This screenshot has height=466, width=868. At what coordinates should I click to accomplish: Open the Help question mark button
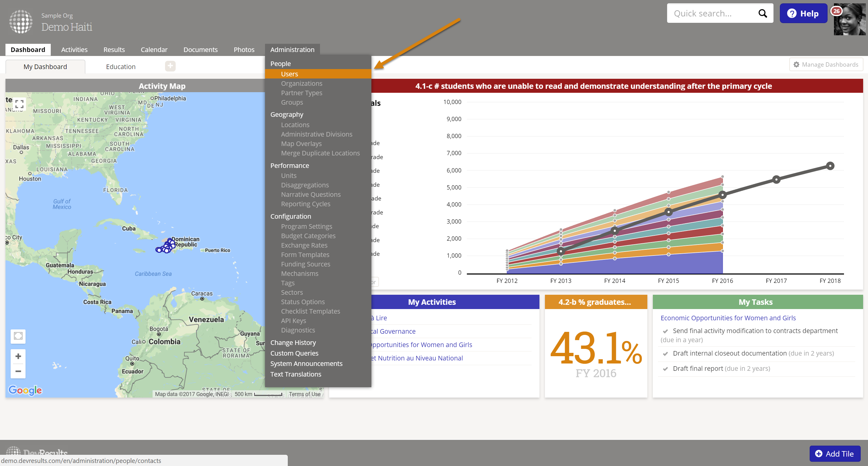[803, 13]
